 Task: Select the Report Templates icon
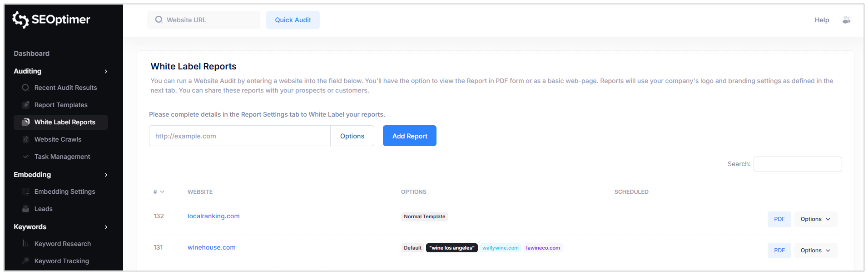coord(25,105)
